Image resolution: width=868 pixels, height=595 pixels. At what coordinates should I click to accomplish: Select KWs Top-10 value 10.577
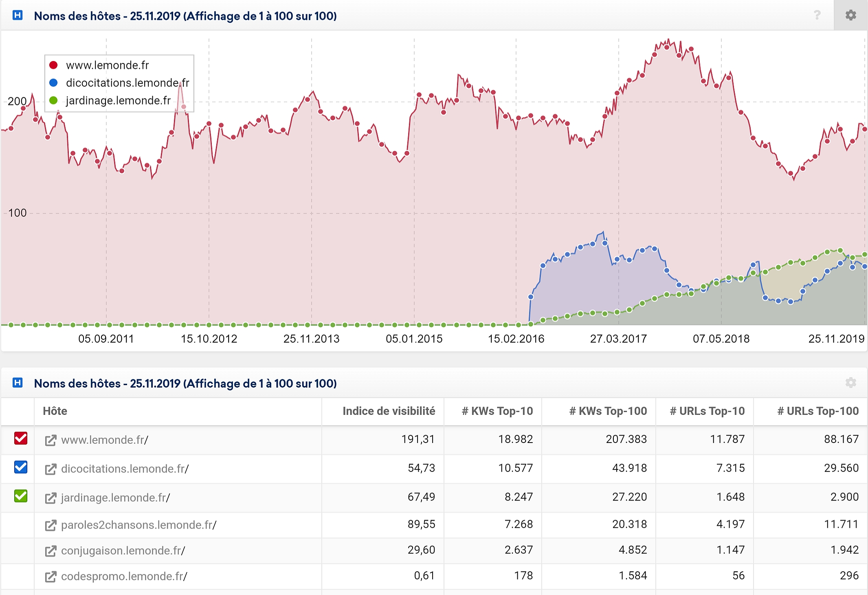tap(516, 468)
